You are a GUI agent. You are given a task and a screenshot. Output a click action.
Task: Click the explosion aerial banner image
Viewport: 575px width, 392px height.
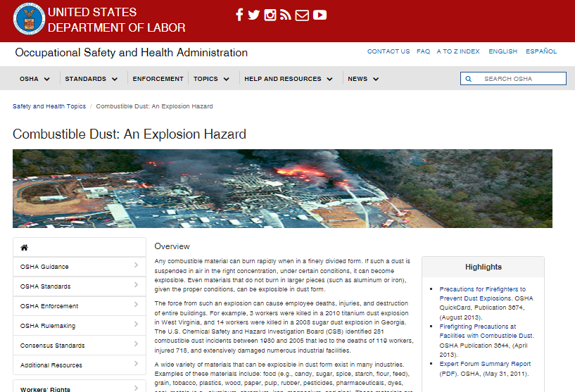tap(282, 189)
